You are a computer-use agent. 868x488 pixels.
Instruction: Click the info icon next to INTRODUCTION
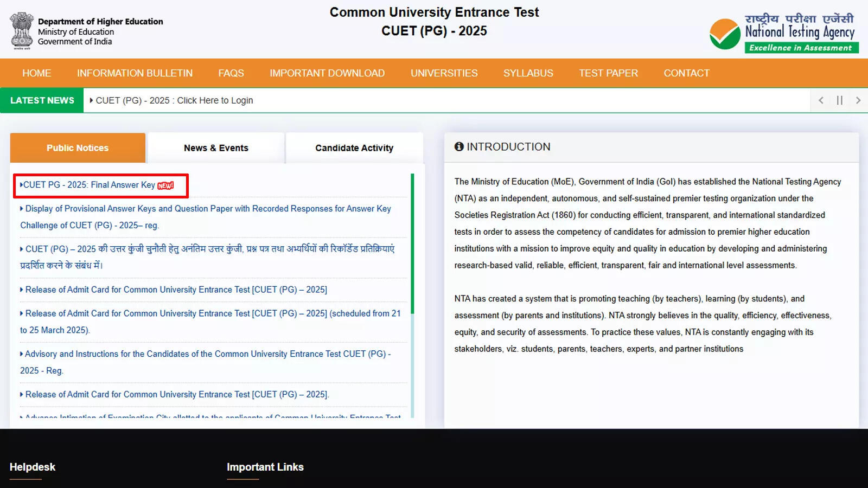[459, 146]
